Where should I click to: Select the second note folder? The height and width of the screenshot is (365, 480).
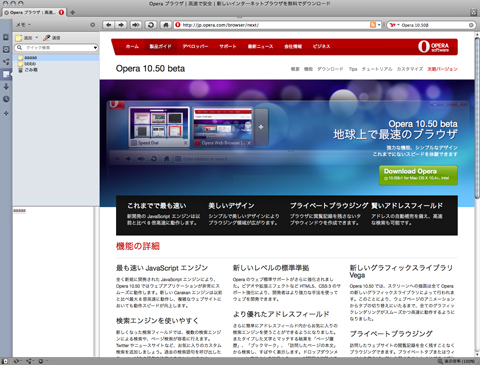[56, 64]
